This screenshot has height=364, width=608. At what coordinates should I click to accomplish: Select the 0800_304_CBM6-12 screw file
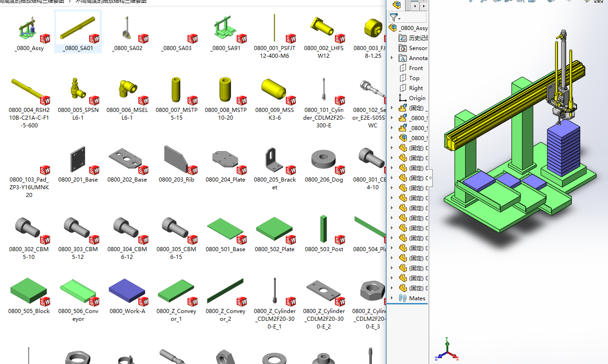point(127,238)
